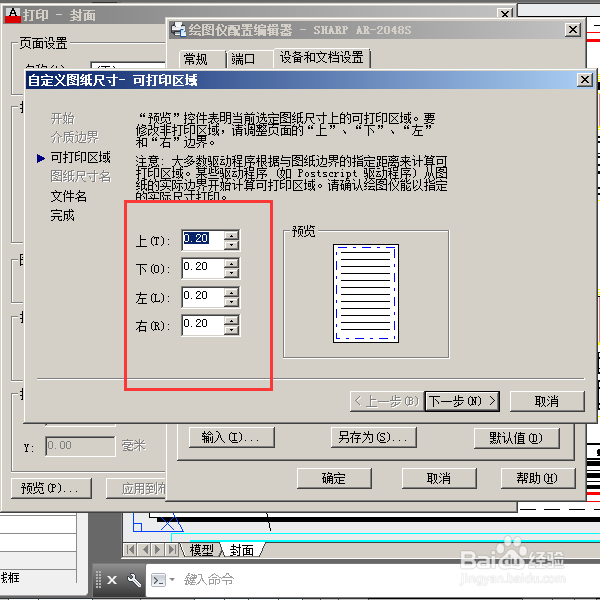Viewport: 600px width, 600px height.
Task: Click Cancel (取消) in the custom paper size wizard
Action: coord(547,401)
